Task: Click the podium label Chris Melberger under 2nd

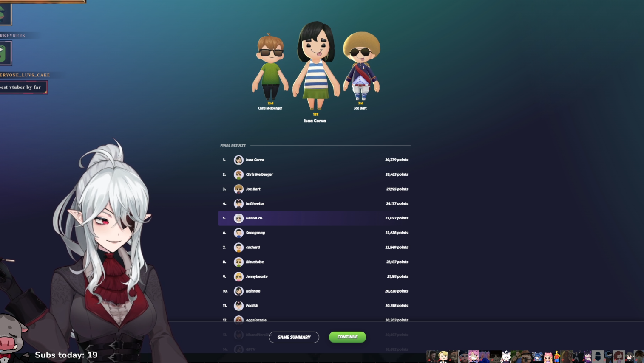Action: coord(270,108)
